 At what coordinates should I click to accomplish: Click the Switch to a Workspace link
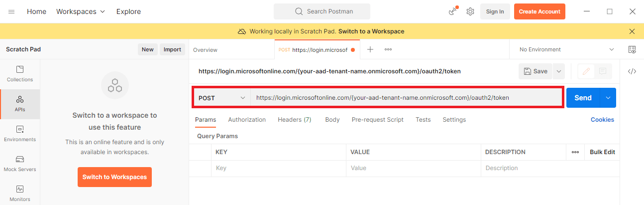tap(371, 31)
